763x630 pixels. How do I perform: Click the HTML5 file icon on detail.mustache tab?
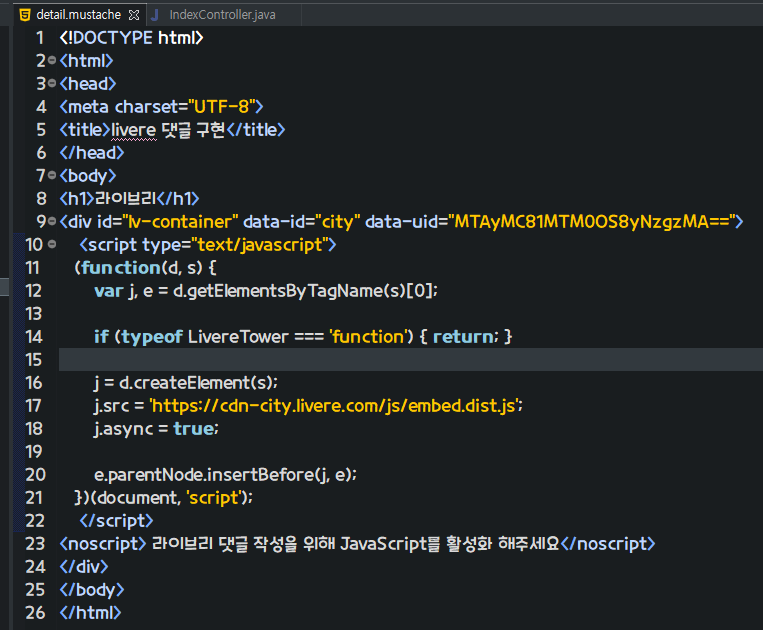(x=24, y=15)
